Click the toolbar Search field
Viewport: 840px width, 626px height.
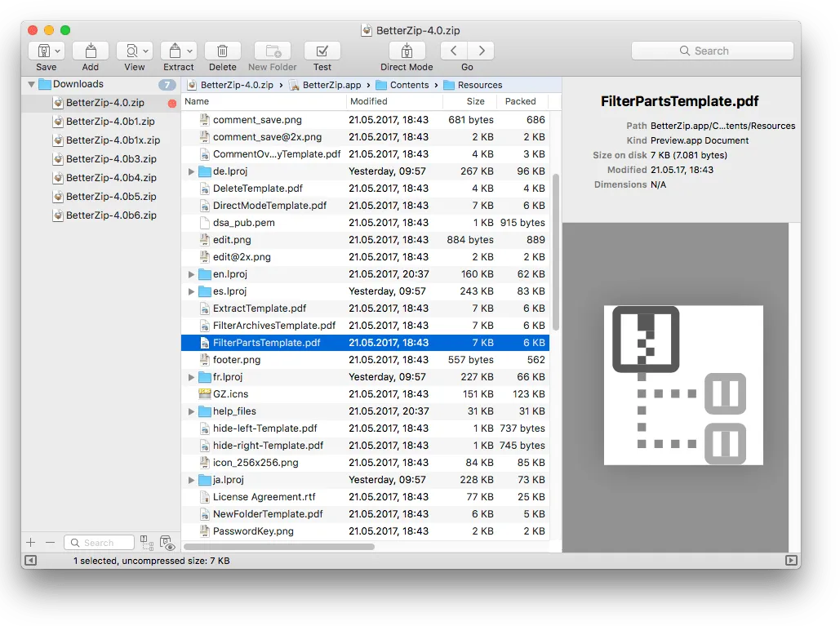click(x=712, y=51)
